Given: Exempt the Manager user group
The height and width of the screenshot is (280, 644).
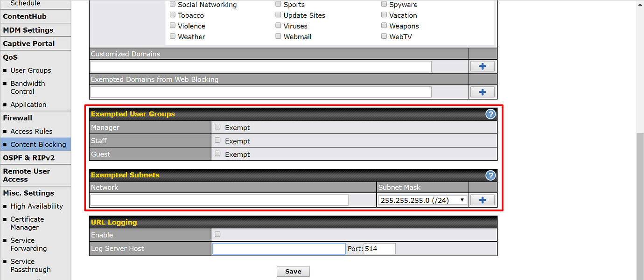Looking at the screenshot, I should (x=217, y=127).
